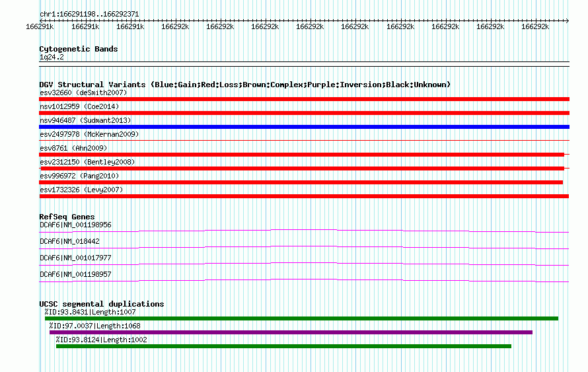This screenshot has width=588, height=372.
Task: Open the DGV Structural Variants track title
Action: point(244,85)
